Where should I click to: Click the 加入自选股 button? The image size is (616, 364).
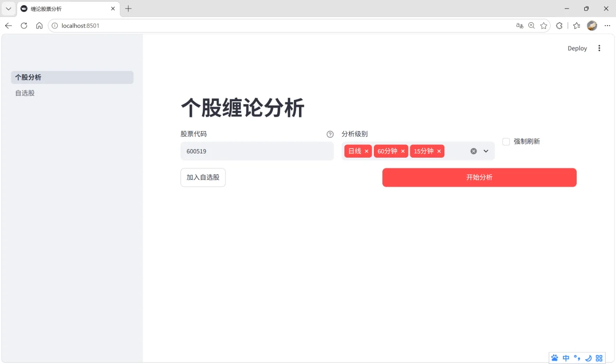click(203, 178)
